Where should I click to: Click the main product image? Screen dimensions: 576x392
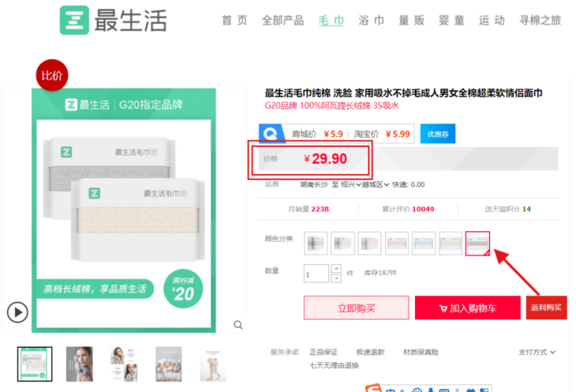[124, 211]
